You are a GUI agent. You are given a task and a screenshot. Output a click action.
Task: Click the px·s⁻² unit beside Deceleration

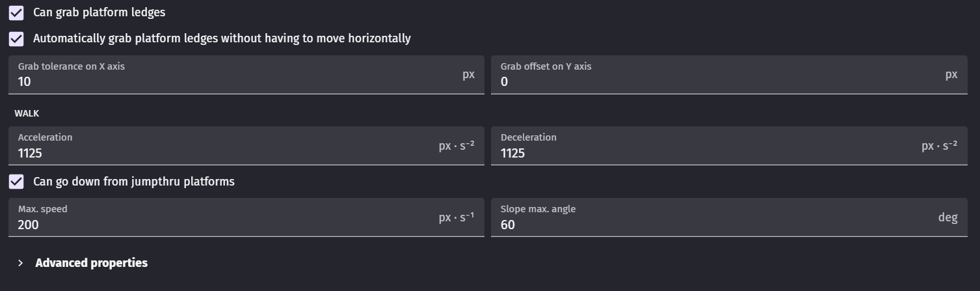pyautogui.click(x=938, y=146)
